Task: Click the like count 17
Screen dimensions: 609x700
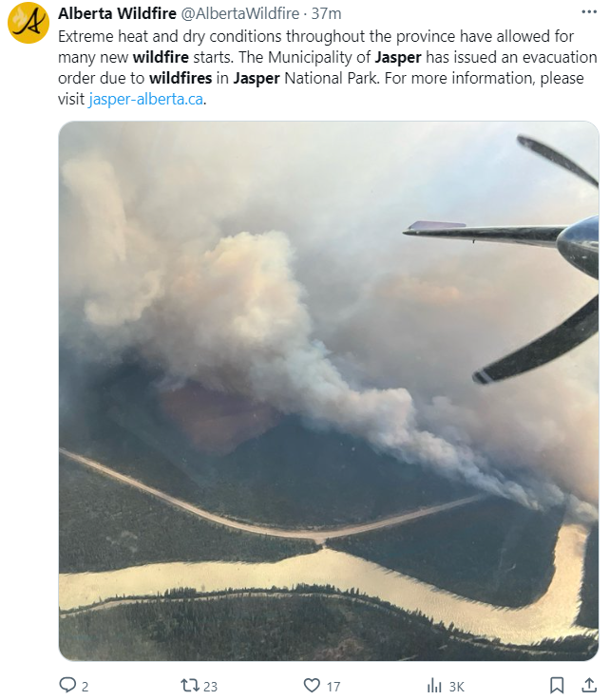Action: (x=333, y=686)
